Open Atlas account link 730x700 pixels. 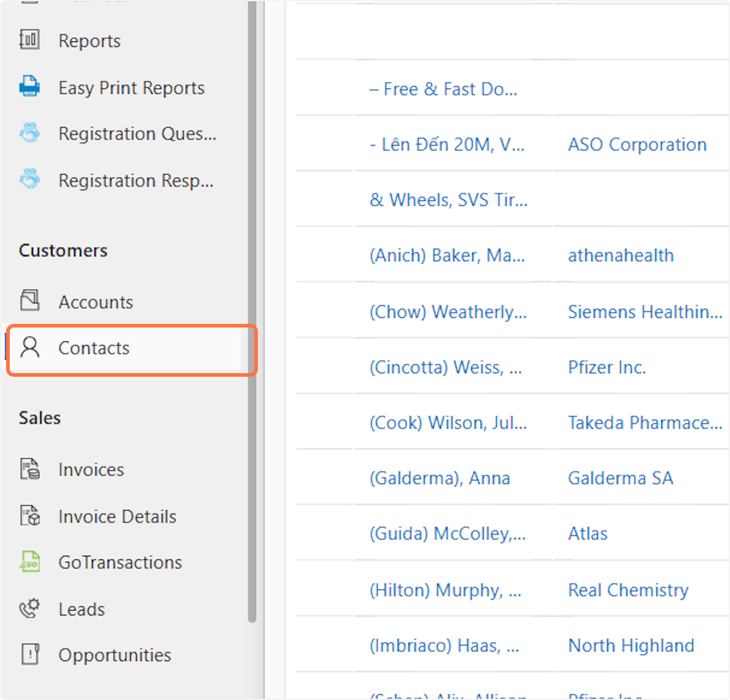pos(588,533)
